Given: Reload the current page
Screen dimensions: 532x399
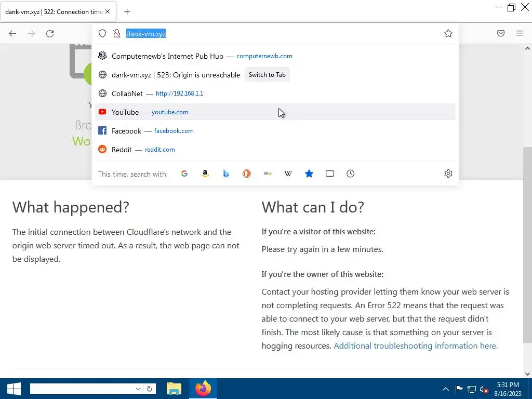Looking at the screenshot, I should [50, 33].
